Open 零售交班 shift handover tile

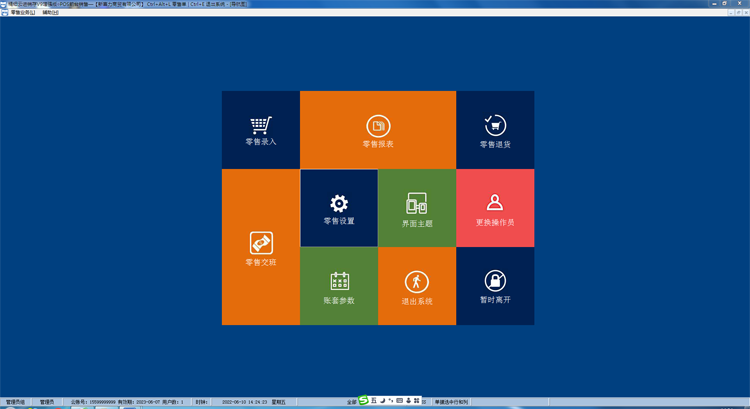pyautogui.click(x=261, y=247)
